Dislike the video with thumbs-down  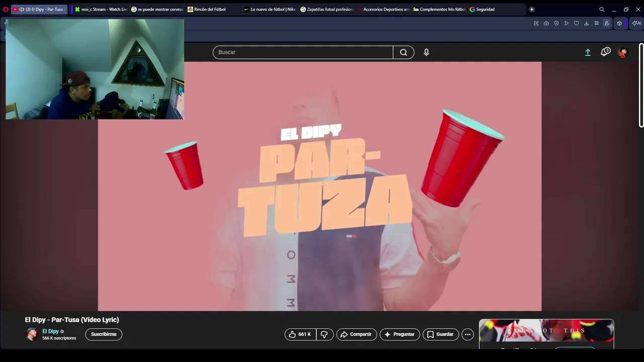click(x=325, y=334)
